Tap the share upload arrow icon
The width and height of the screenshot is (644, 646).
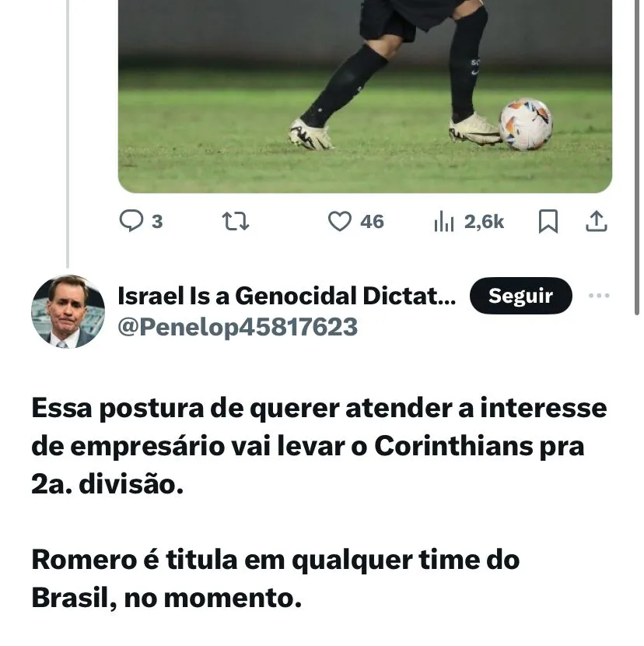596,222
